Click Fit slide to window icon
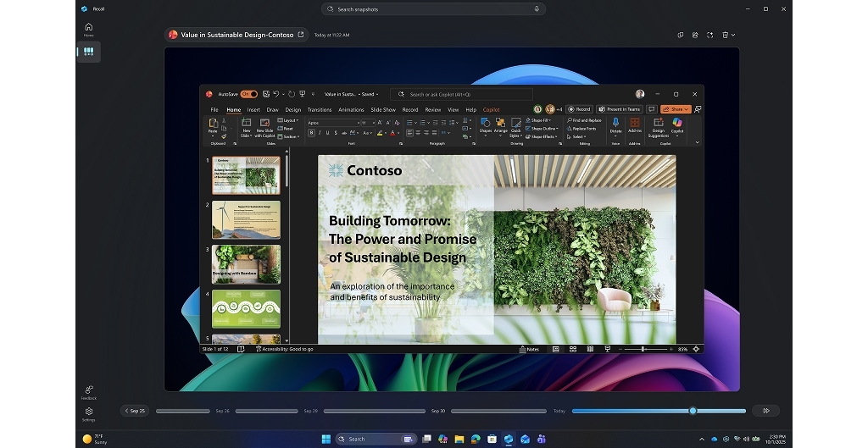Image resolution: width=868 pixels, height=448 pixels. 697,349
